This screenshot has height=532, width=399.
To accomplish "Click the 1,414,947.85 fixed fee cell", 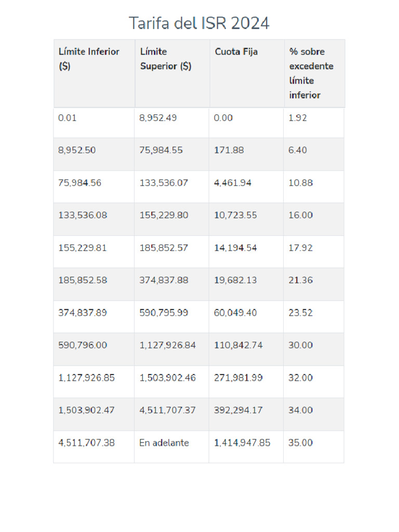I will tap(242, 443).
